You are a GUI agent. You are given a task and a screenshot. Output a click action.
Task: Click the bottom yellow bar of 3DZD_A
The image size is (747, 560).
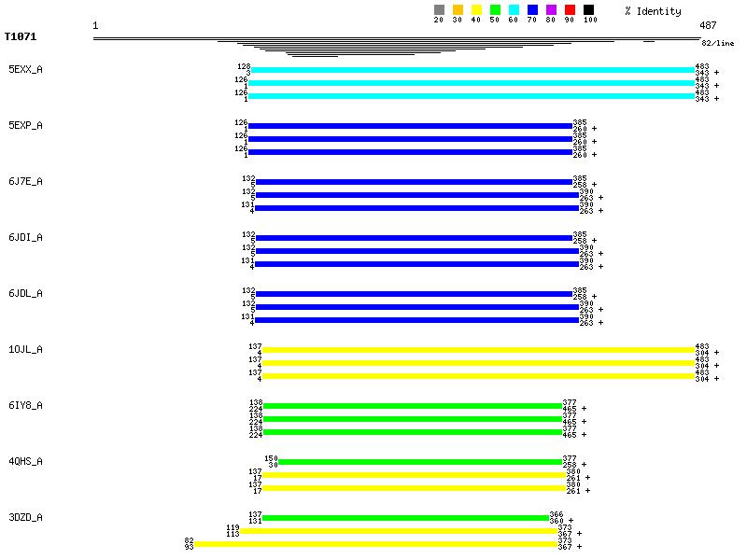tap(375, 544)
